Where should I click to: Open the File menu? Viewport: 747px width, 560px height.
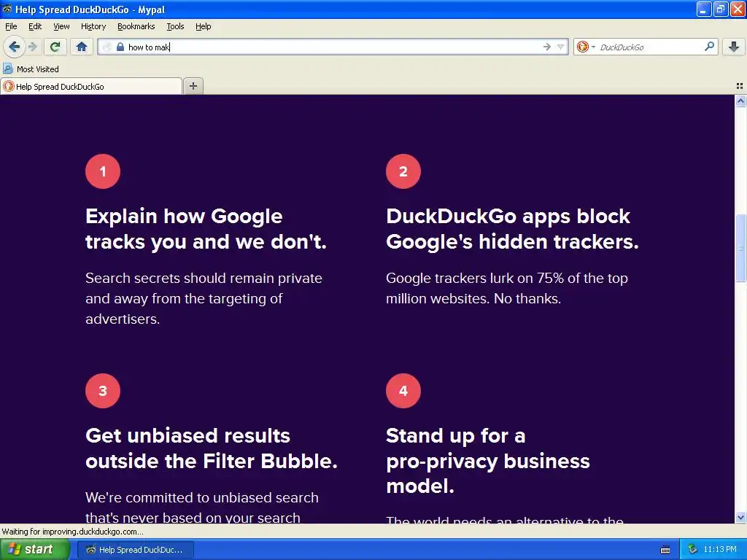pyautogui.click(x=11, y=26)
